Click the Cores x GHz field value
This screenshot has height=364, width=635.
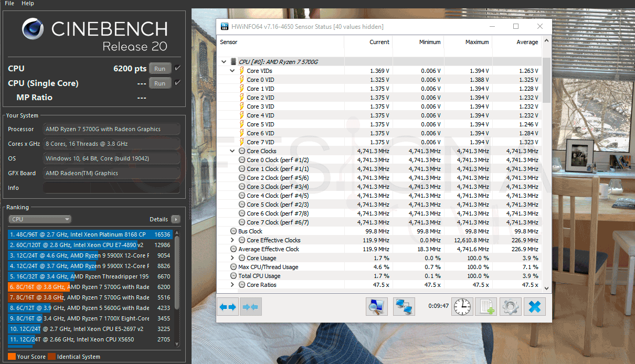(x=111, y=144)
